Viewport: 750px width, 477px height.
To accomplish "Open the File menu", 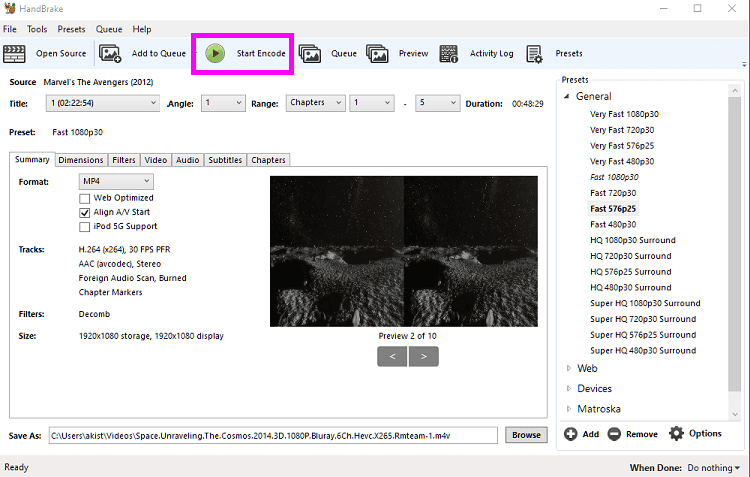I will [x=10, y=29].
